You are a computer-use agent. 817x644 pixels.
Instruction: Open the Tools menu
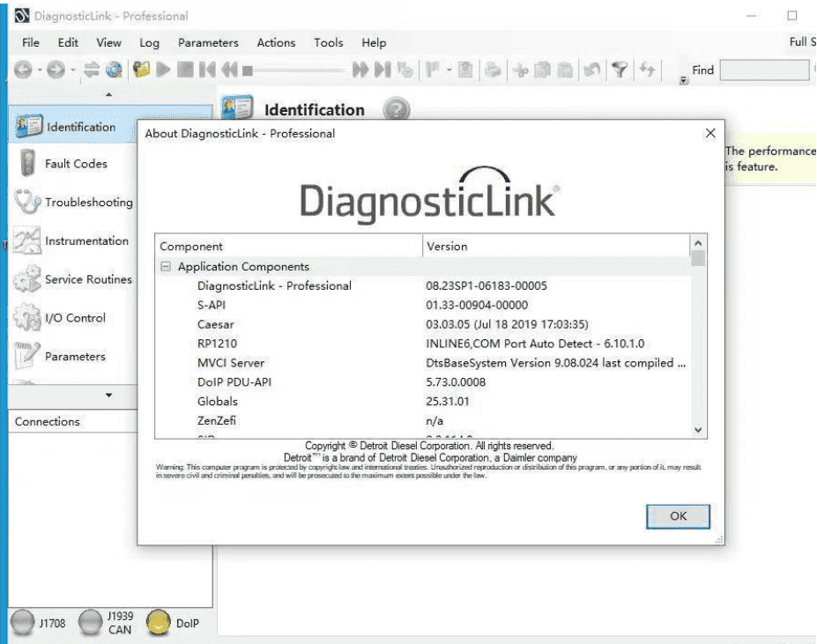pos(328,42)
